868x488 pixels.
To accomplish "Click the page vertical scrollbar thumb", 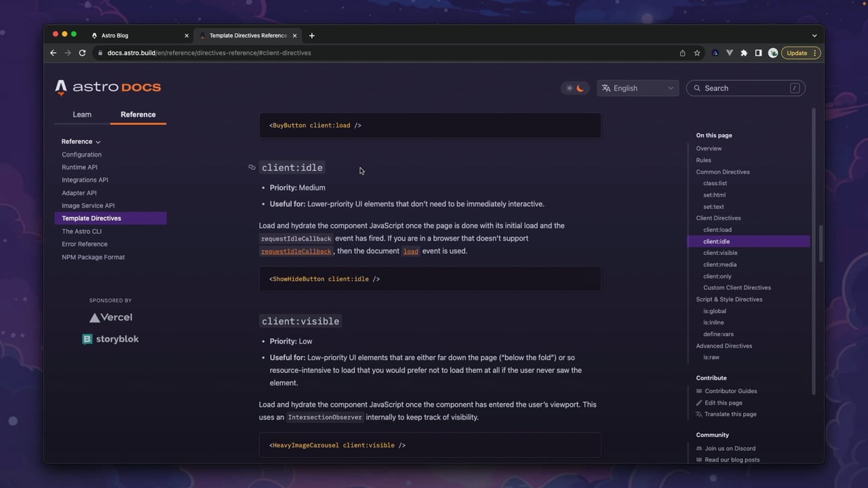I will [x=821, y=243].
